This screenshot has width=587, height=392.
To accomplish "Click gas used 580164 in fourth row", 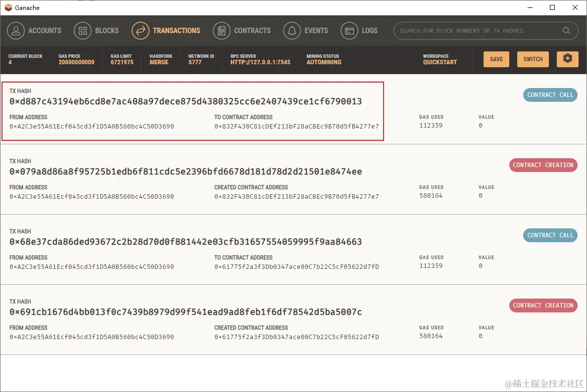I will (x=431, y=336).
